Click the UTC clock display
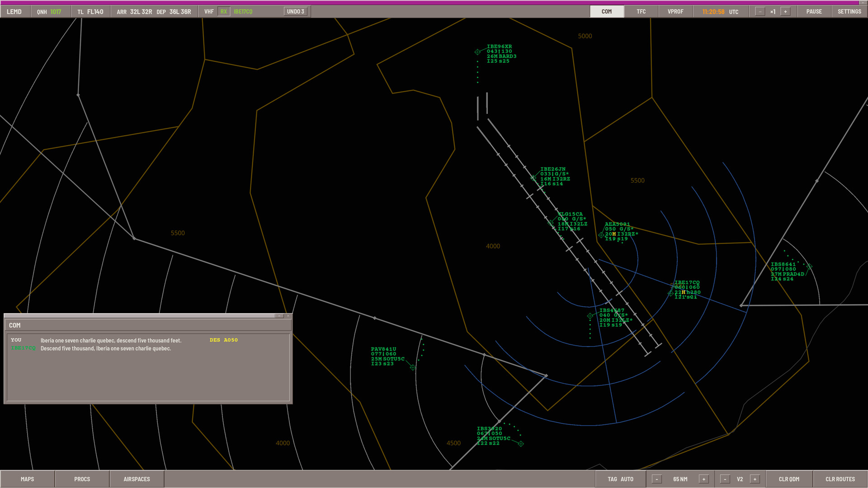Image resolution: width=868 pixels, height=488 pixels. (720, 12)
